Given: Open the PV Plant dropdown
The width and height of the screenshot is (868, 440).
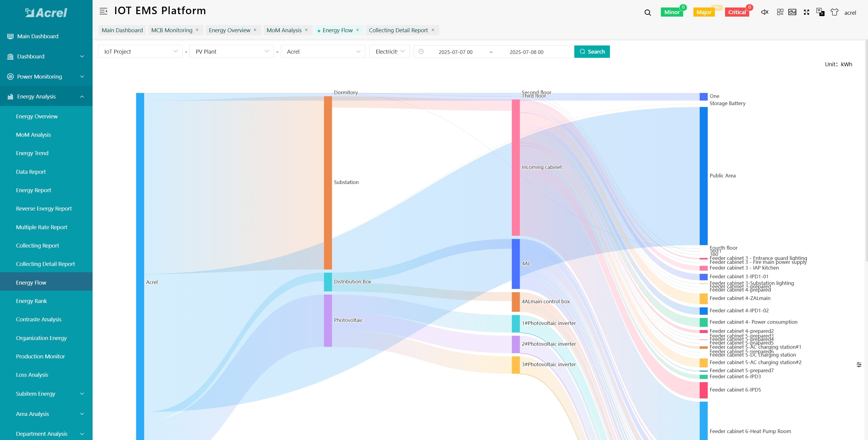Looking at the screenshot, I should [232, 51].
